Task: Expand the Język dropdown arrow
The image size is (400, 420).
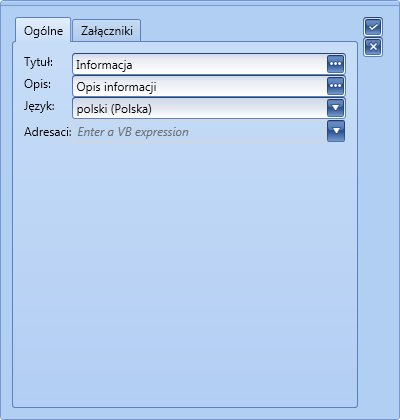Action: tap(335, 108)
